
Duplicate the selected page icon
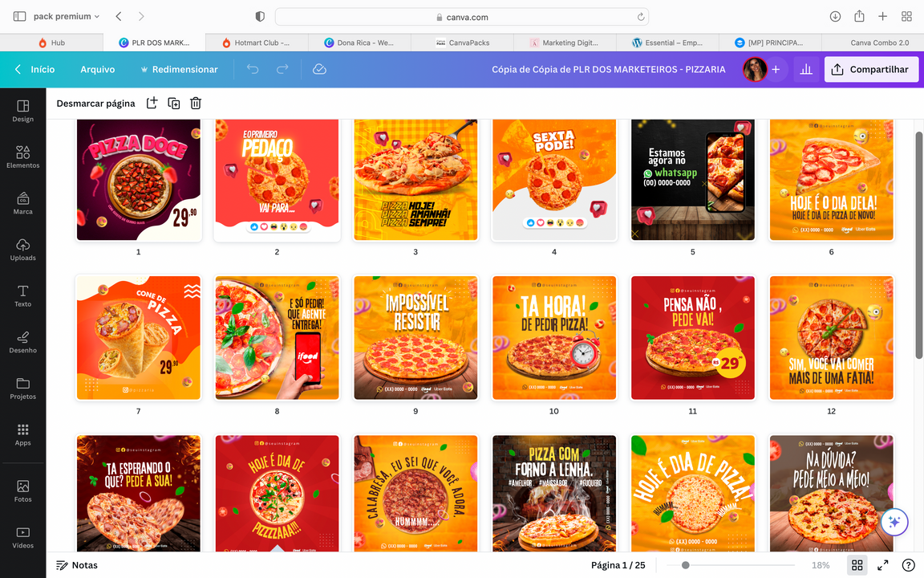pyautogui.click(x=174, y=103)
